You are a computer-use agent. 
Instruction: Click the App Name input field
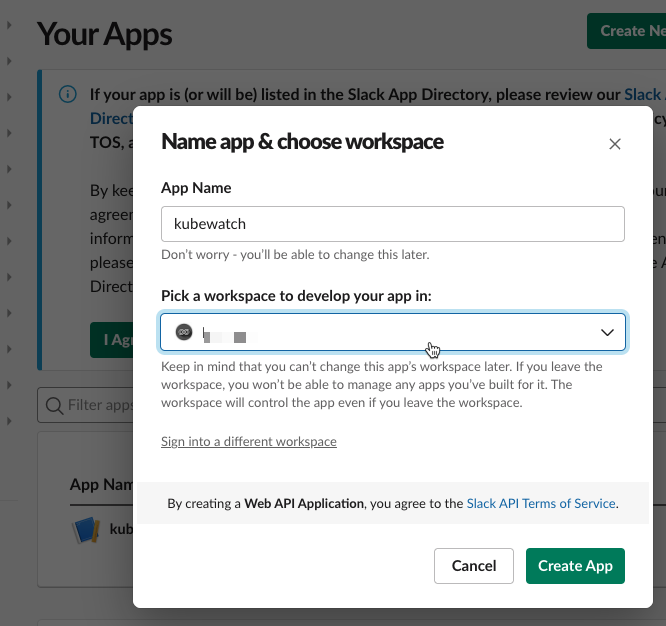tap(392, 224)
